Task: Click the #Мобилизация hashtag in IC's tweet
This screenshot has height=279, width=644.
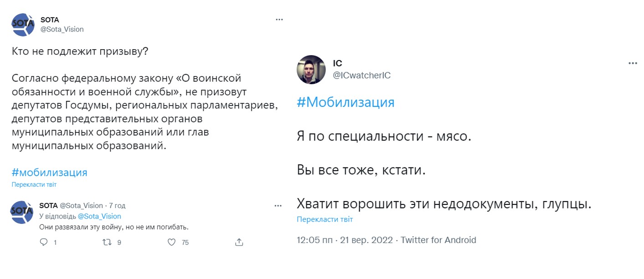Action: point(345,102)
